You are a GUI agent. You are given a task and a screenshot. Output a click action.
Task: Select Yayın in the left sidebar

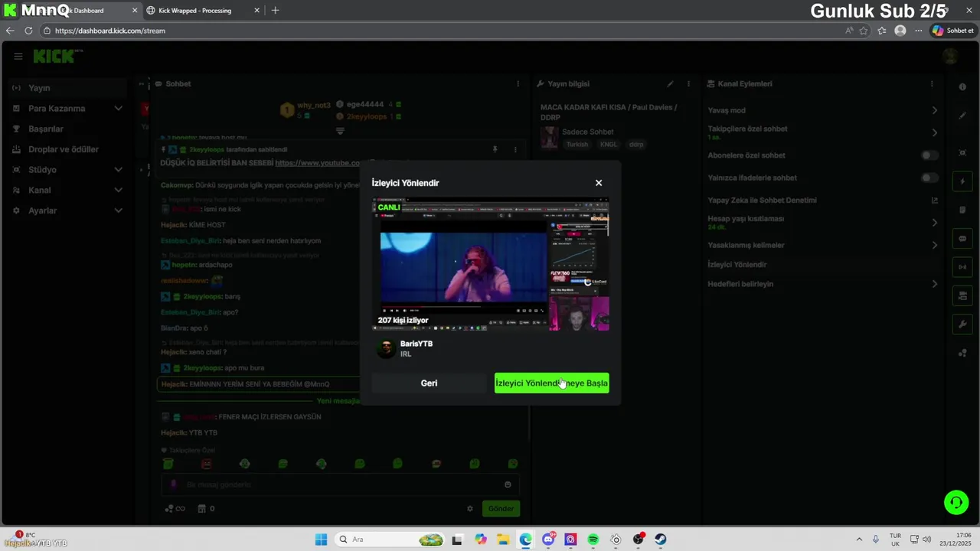click(67, 88)
